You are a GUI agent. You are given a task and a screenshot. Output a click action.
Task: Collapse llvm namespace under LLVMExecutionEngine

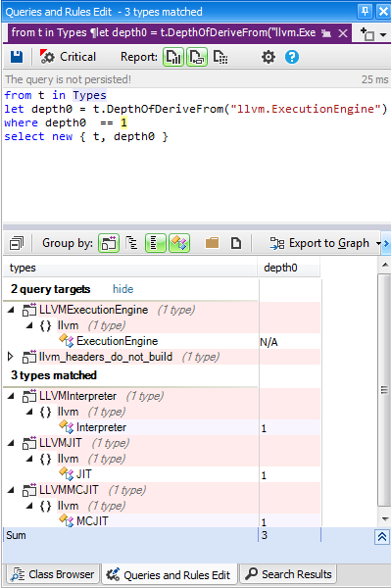point(29,325)
